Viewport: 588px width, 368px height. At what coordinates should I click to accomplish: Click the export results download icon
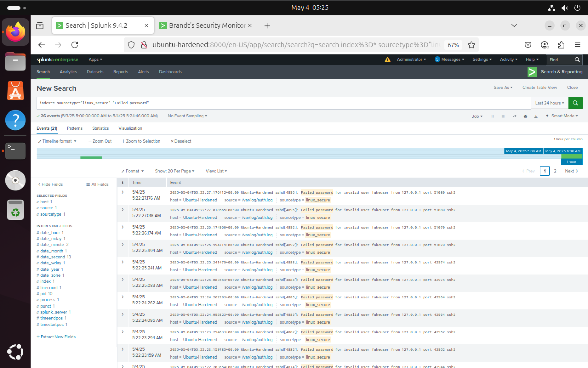[x=536, y=116]
